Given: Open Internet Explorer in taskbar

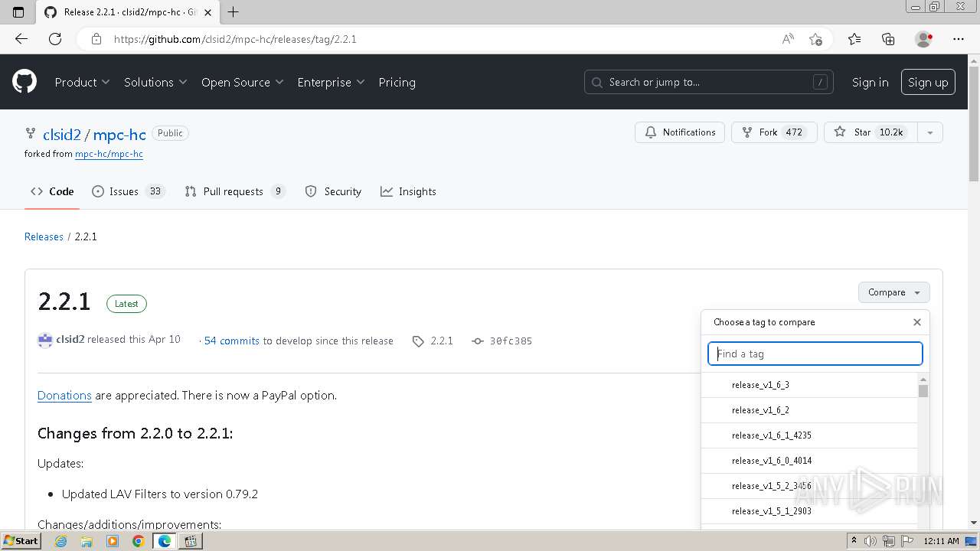Looking at the screenshot, I should (x=61, y=541).
